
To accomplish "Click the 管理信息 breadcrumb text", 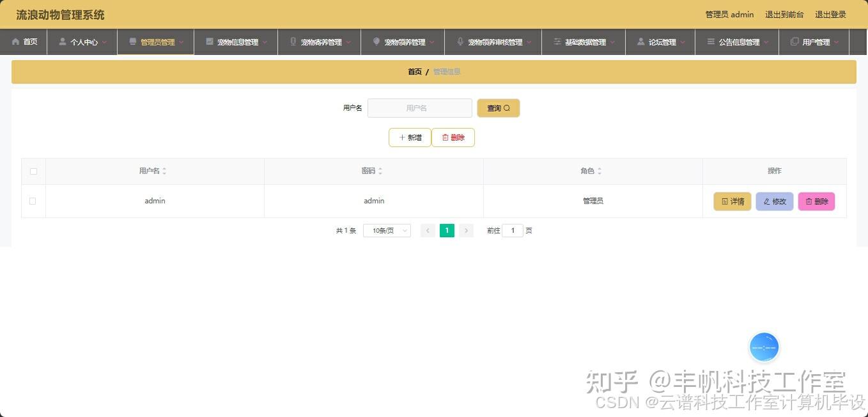I will coord(447,72).
